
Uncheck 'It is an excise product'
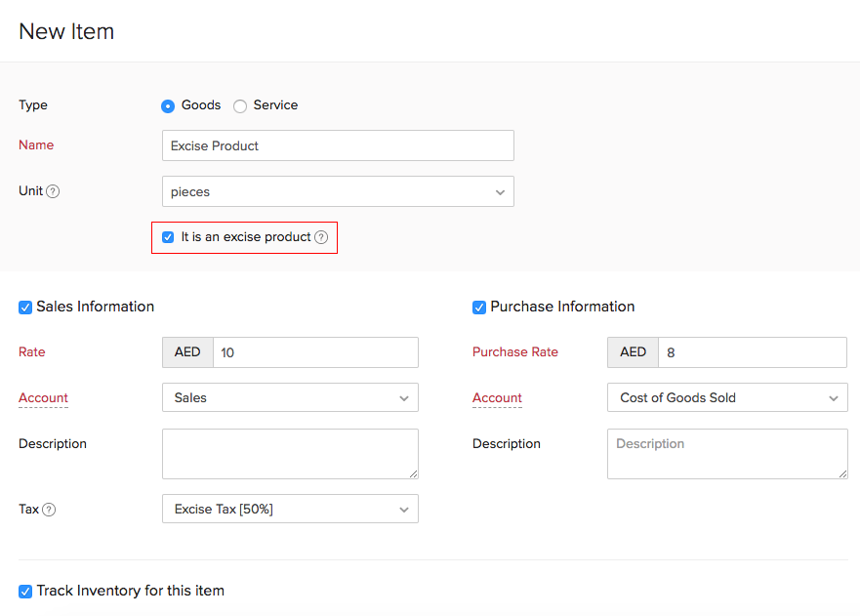(168, 237)
